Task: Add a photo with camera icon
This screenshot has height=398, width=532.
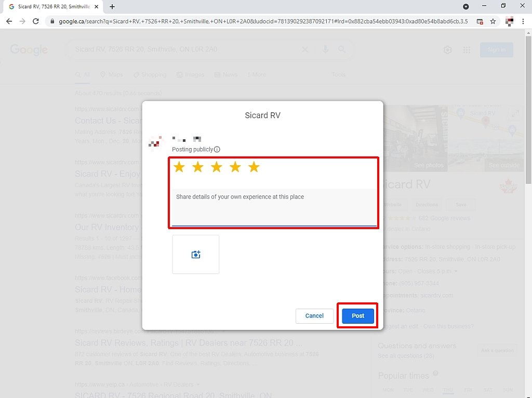Action: [x=196, y=255]
